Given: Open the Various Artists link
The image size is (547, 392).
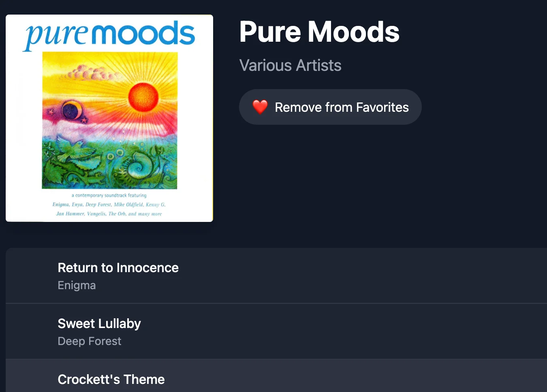Looking at the screenshot, I should (x=290, y=65).
